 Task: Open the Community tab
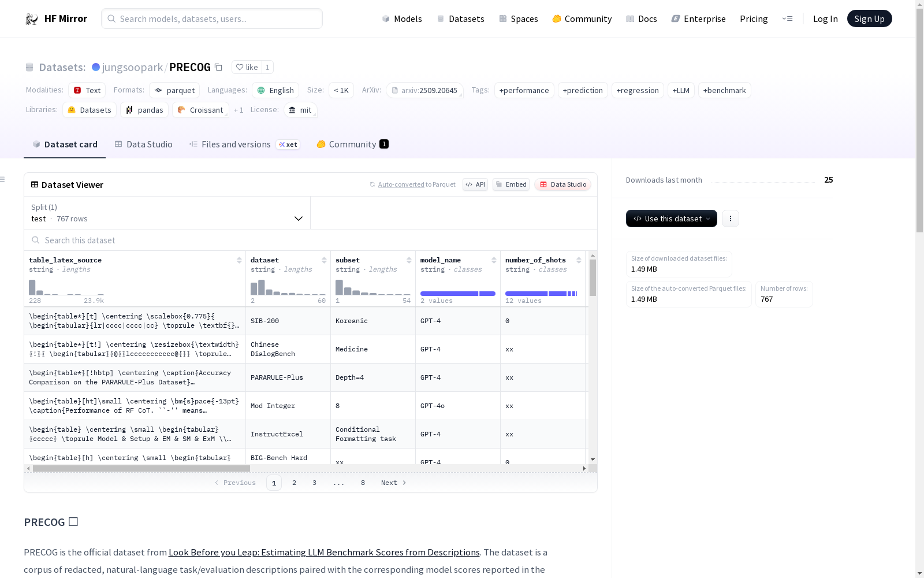coord(352,144)
